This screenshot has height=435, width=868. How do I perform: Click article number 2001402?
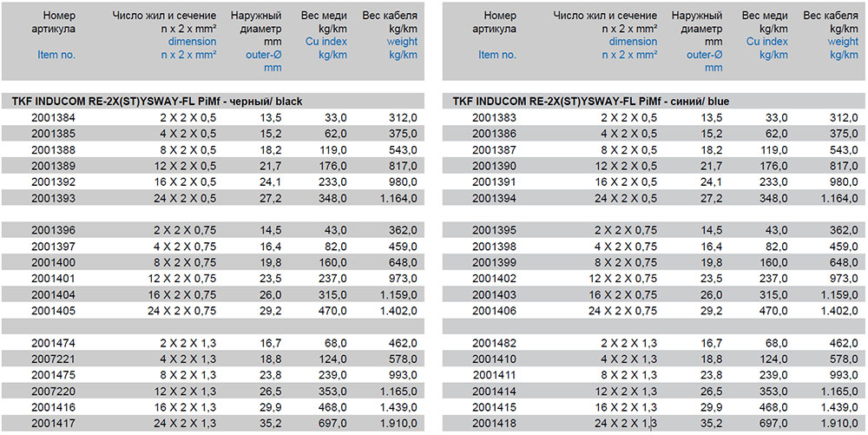coord(495,279)
